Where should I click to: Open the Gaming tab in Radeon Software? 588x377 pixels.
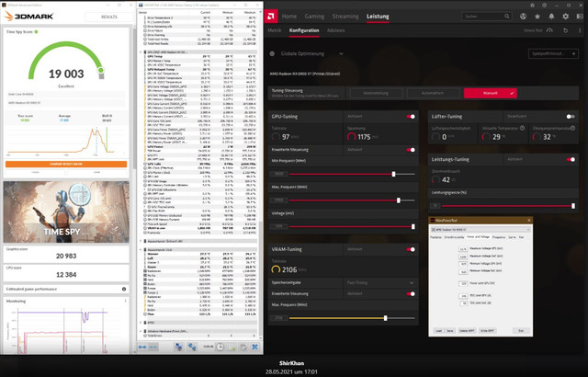tap(314, 17)
